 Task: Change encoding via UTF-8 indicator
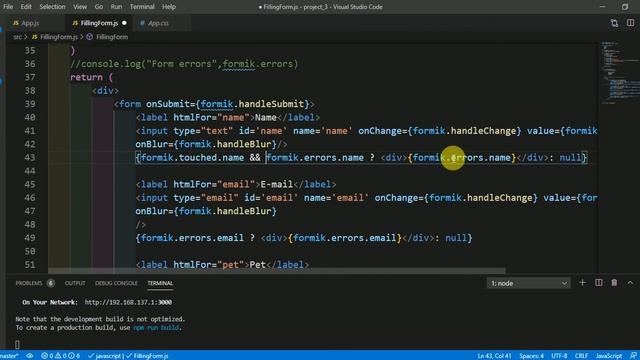point(559,356)
